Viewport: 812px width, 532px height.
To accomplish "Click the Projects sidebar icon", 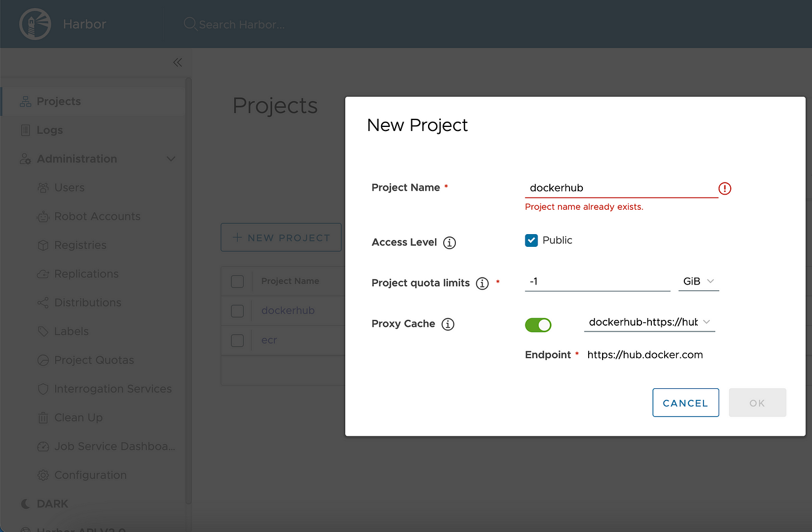I will click(26, 101).
